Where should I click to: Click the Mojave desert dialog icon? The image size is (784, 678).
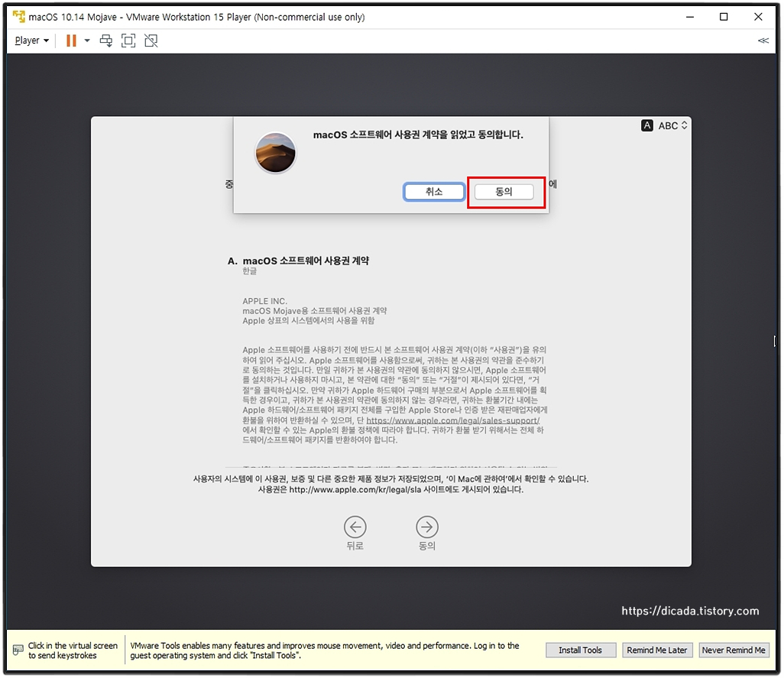276,153
